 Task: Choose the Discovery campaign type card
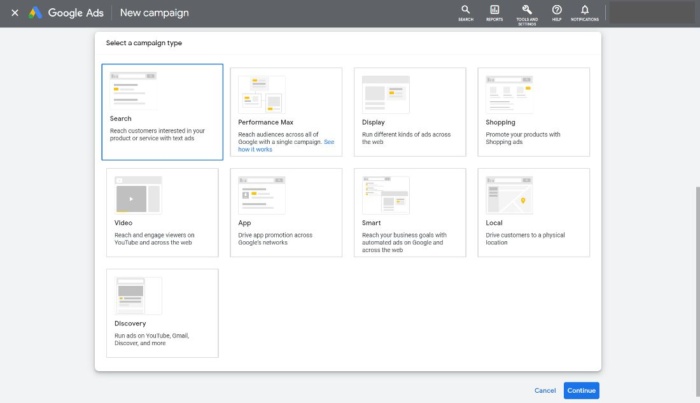click(x=162, y=313)
